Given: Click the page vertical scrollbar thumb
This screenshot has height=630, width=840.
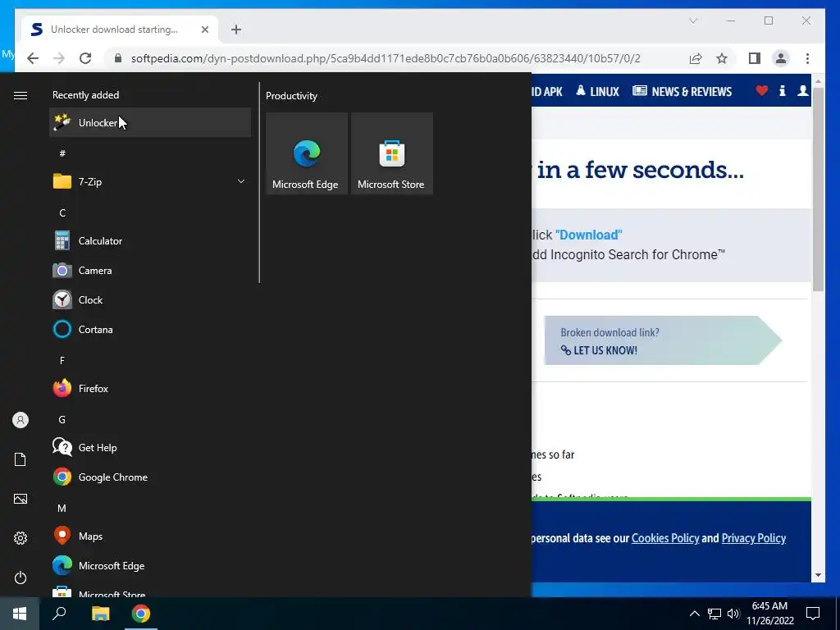Looking at the screenshot, I should (x=818, y=189).
